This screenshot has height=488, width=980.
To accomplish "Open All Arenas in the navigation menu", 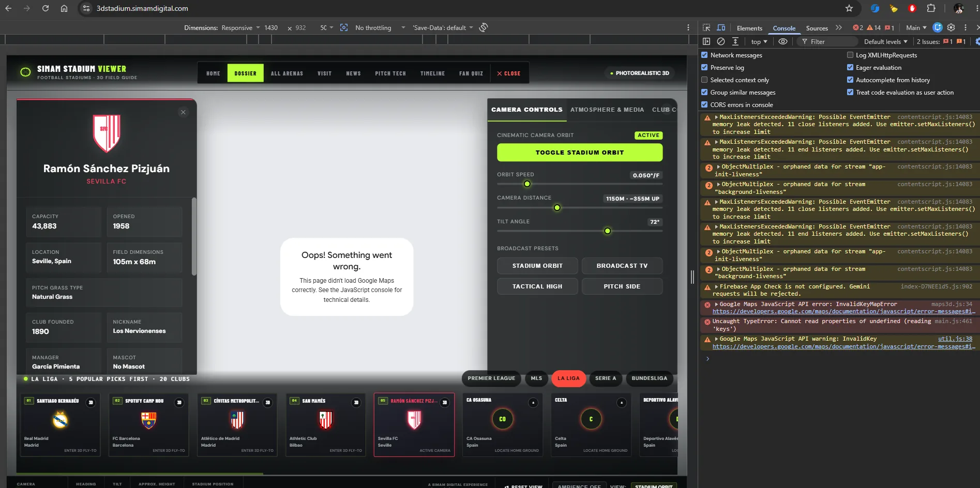I will (x=287, y=73).
